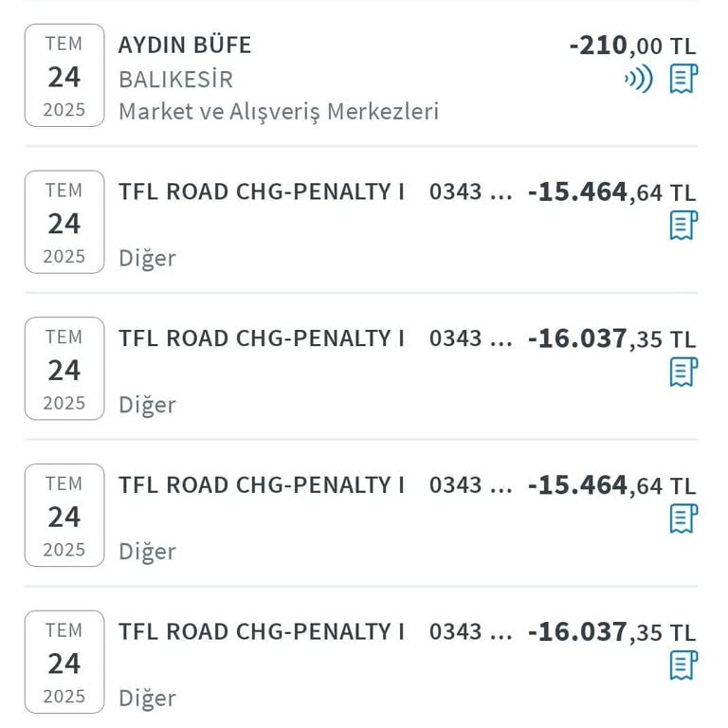Open the second TFL ROAD CHG-PENALTY transaction title

pyautogui.click(x=261, y=338)
